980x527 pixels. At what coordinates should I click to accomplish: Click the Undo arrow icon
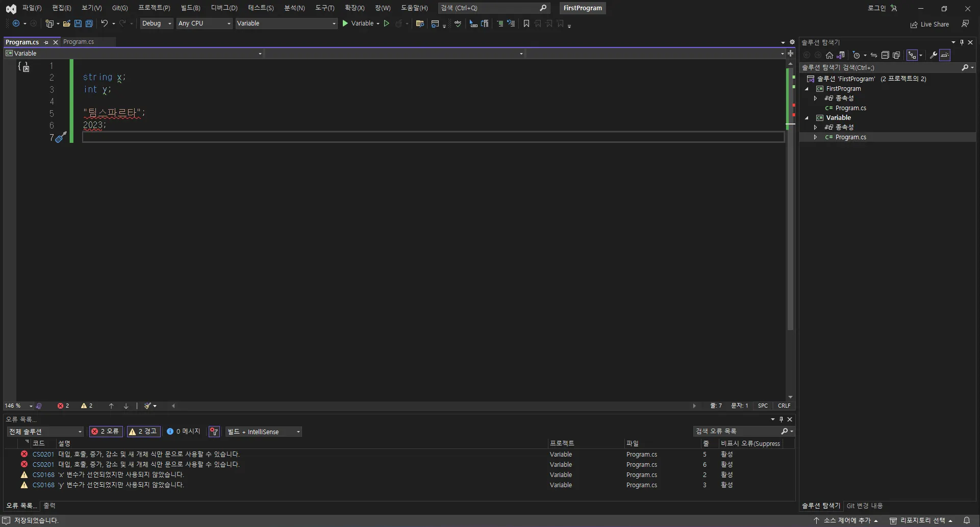point(104,23)
